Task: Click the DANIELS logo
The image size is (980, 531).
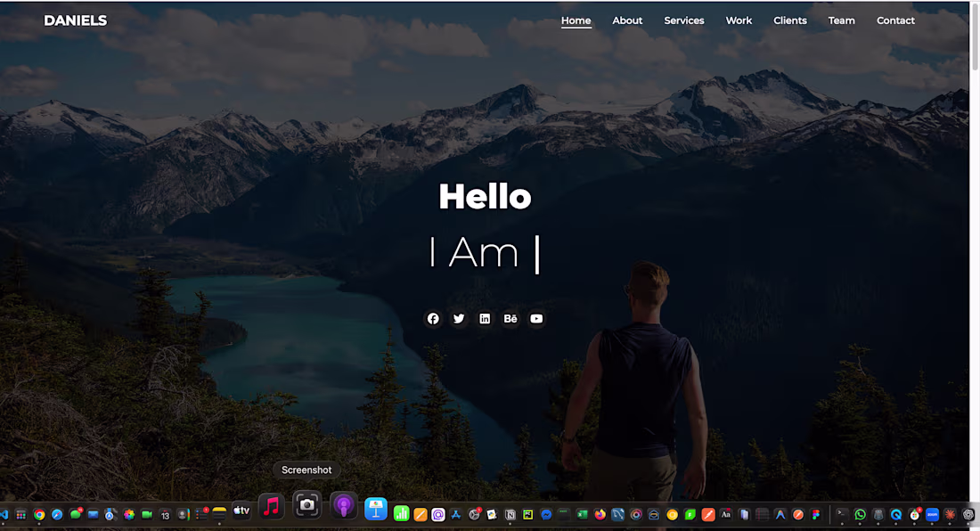Action: pyautogui.click(x=75, y=20)
